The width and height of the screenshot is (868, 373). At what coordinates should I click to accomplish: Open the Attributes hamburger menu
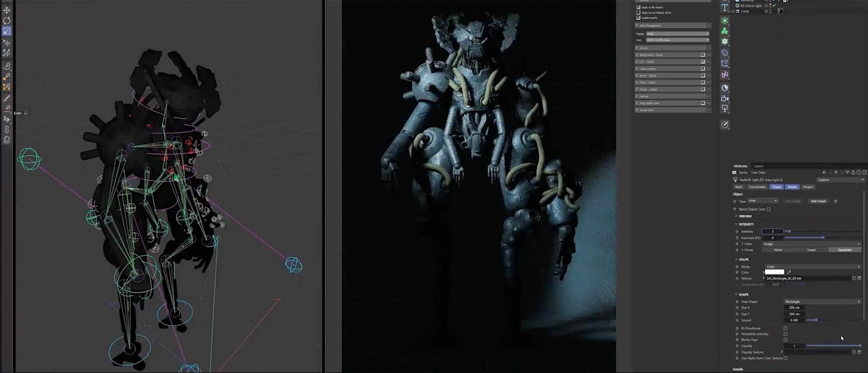click(735, 173)
